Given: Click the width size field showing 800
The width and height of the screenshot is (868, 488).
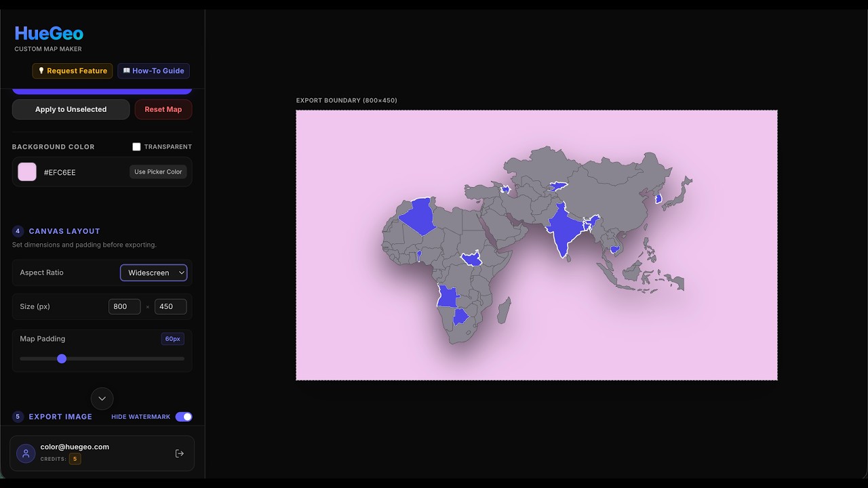Looking at the screenshot, I should 125,306.
